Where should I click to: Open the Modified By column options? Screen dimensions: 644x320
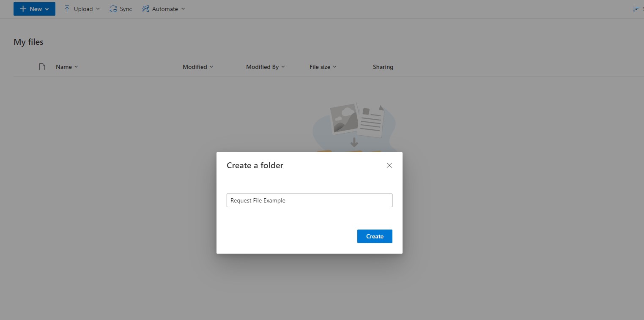point(283,67)
